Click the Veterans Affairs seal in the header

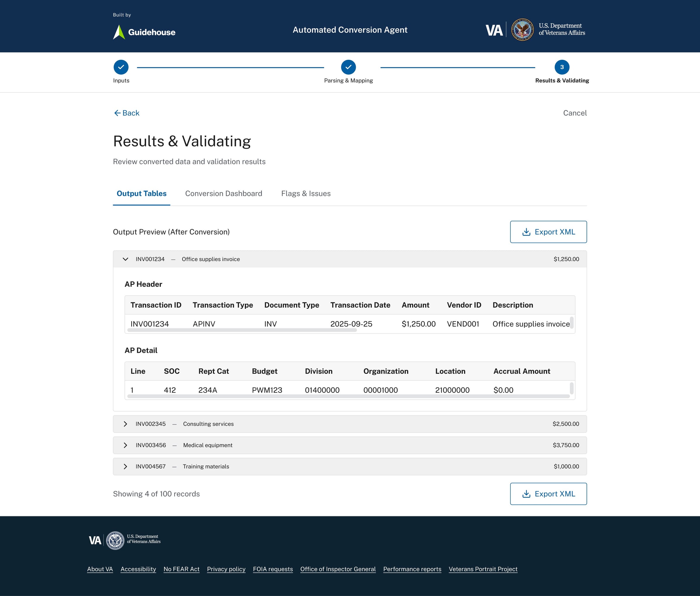(522, 30)
